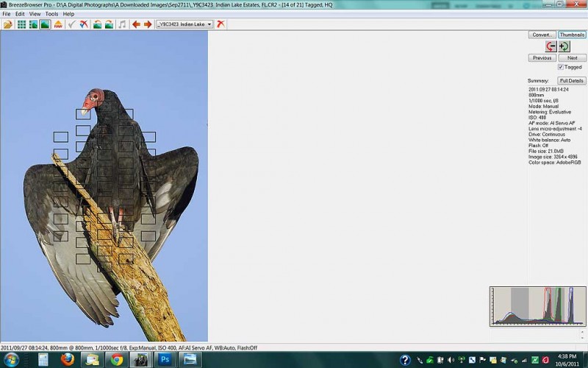
Task: Click 'Lens micro-adjustment: -4' text in summary
Action: click(x=556, y=129)
